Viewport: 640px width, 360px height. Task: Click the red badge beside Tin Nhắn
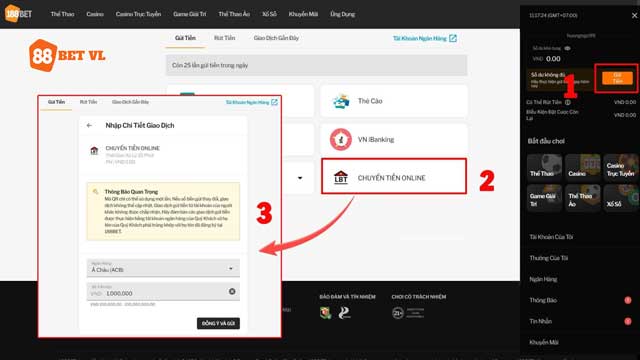coord(628,321)
